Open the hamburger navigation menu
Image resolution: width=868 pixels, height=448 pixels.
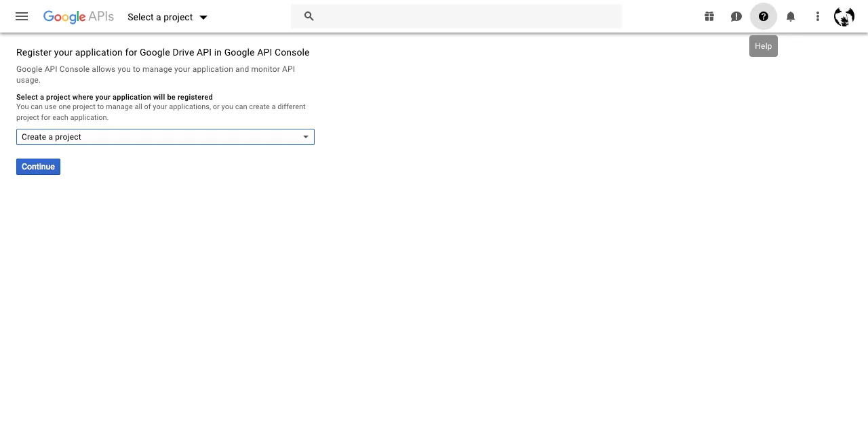tap(22, 16)
